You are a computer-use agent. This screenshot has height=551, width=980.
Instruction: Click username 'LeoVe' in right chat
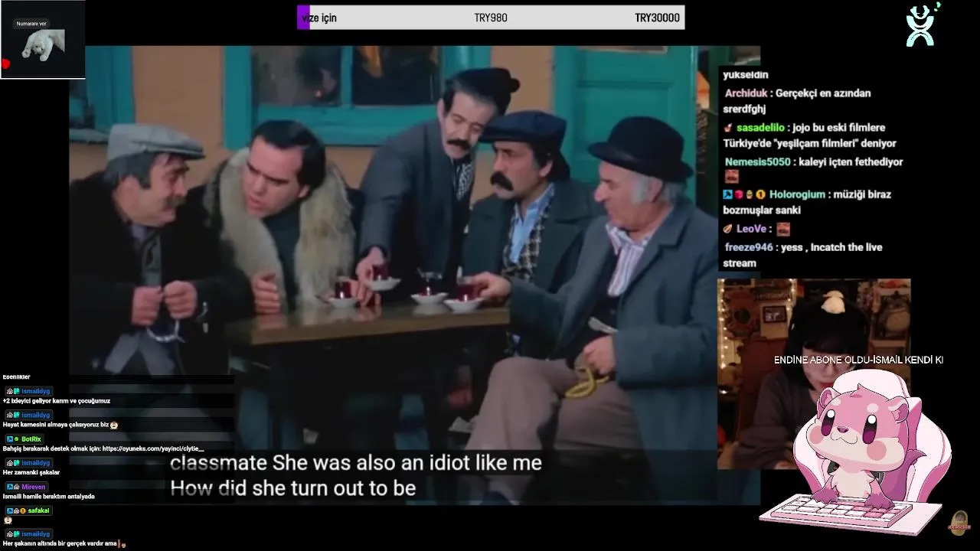click(752, 229)
